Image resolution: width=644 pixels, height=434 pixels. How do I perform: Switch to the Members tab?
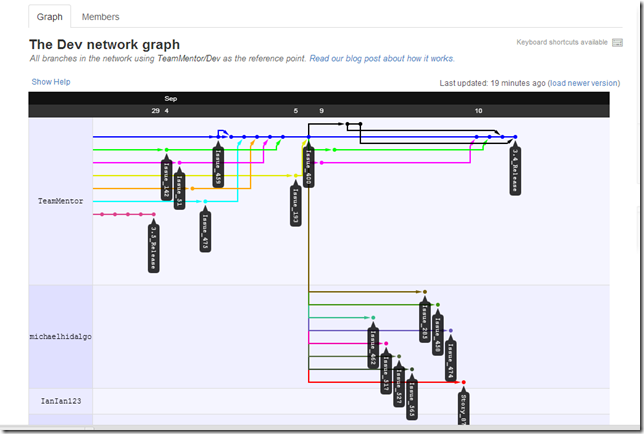click(100, 17)
